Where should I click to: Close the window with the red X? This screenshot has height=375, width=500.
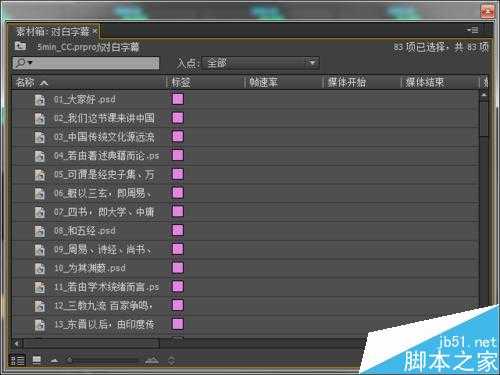click(x=487, y=12)
